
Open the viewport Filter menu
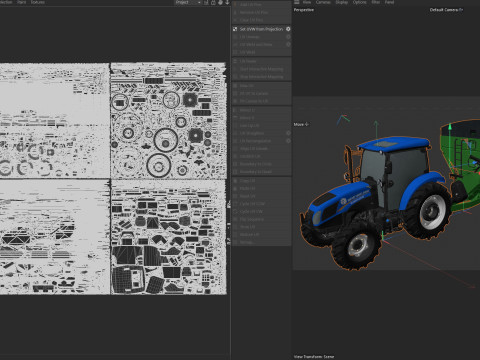coord(376,2)
